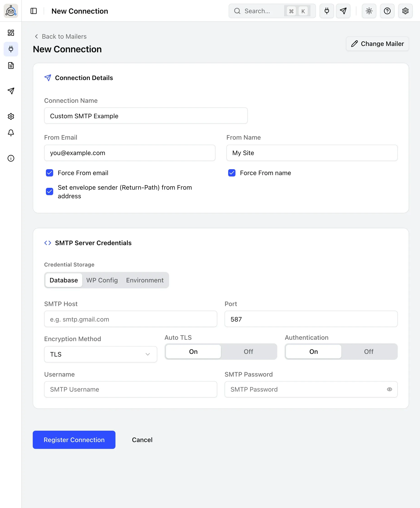Go Back to Mailers link
The height and width of the screenshot is (508, 420).
click(x=60, y=37)
